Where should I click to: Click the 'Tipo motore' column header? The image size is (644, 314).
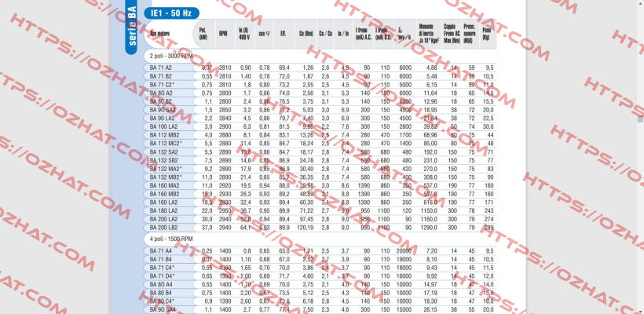[159, 34]
